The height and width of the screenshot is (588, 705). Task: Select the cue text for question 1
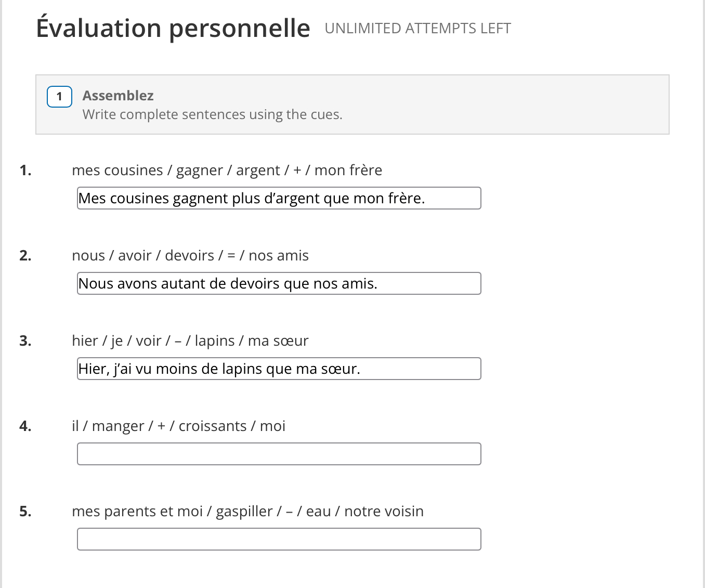[227, 170]
